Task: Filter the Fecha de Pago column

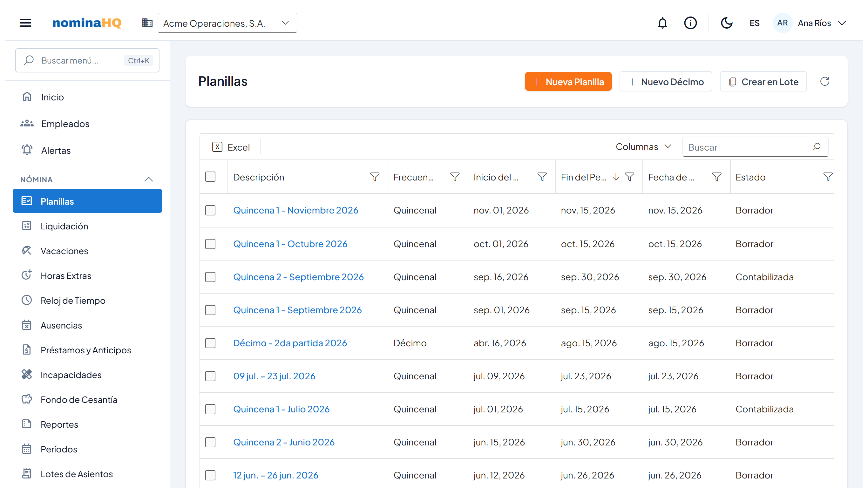Action: [716, 177]
